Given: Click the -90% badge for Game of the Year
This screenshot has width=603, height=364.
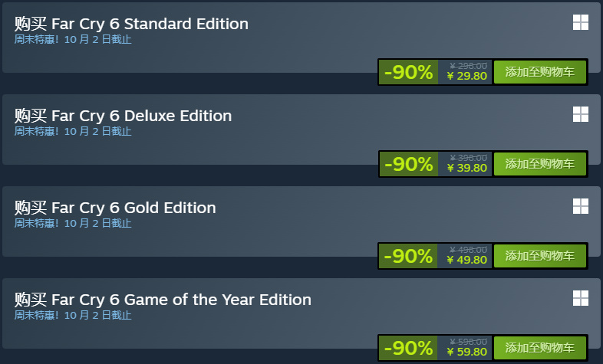Looking at the screenshot, I should click(408, 348).
